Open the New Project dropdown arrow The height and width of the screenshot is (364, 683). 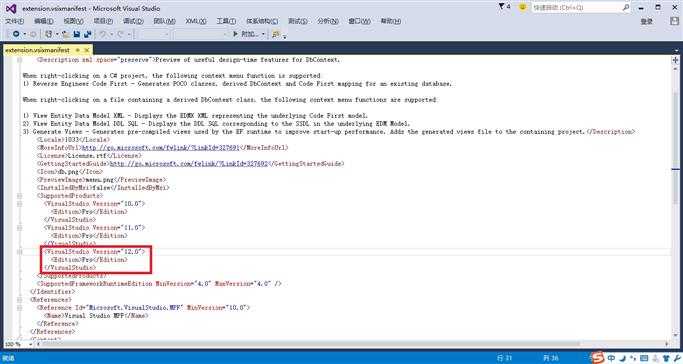pyautogui.click(x=57, y=34)
